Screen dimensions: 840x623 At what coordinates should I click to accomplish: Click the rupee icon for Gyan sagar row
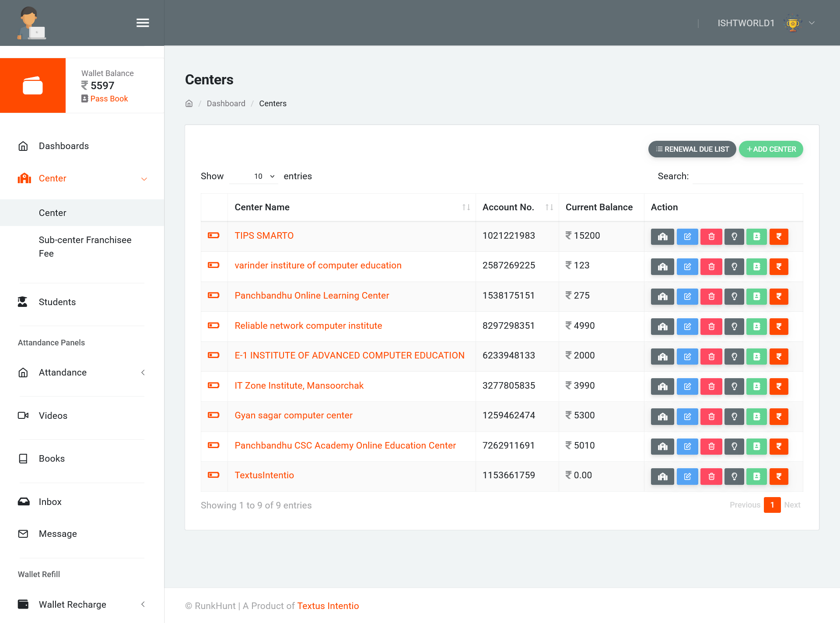[x=779, y=417]
